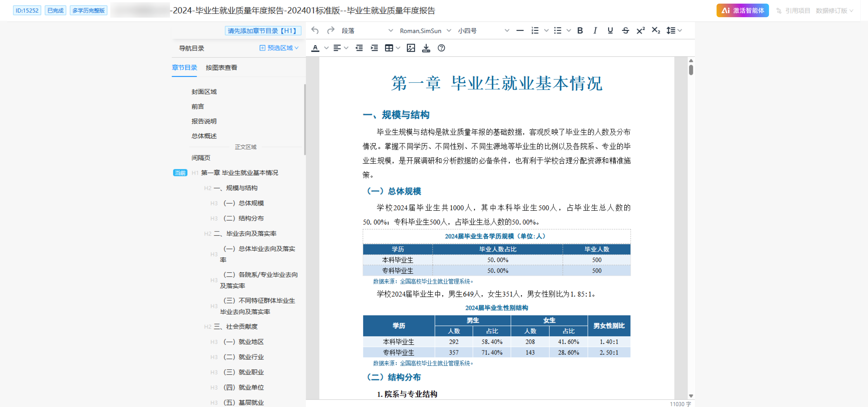Screen dimensions: 868x407
Task: Apply strikethrough formatting
Action: (x=625, y=31)
